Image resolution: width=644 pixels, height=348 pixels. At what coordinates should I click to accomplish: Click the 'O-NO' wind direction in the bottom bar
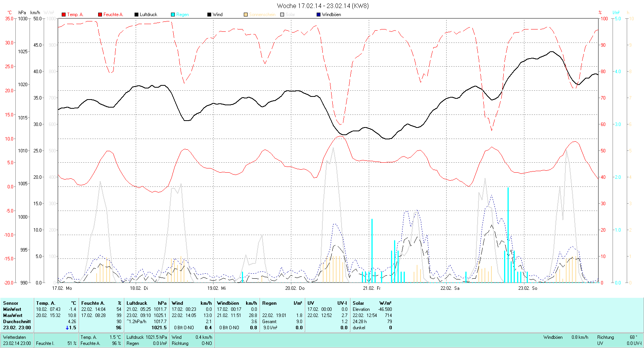pyautogui.click(x=207, y=343)
